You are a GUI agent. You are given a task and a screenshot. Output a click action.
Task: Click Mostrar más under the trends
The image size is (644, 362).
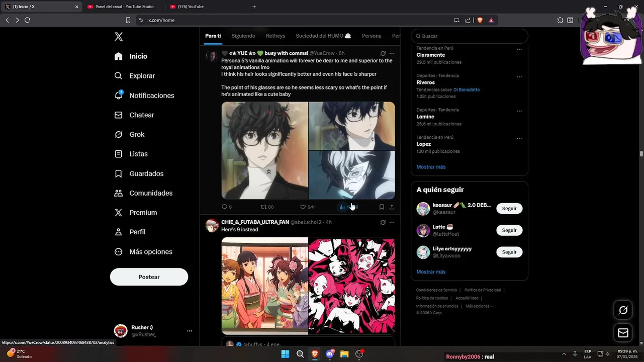(x=431, y=167)
